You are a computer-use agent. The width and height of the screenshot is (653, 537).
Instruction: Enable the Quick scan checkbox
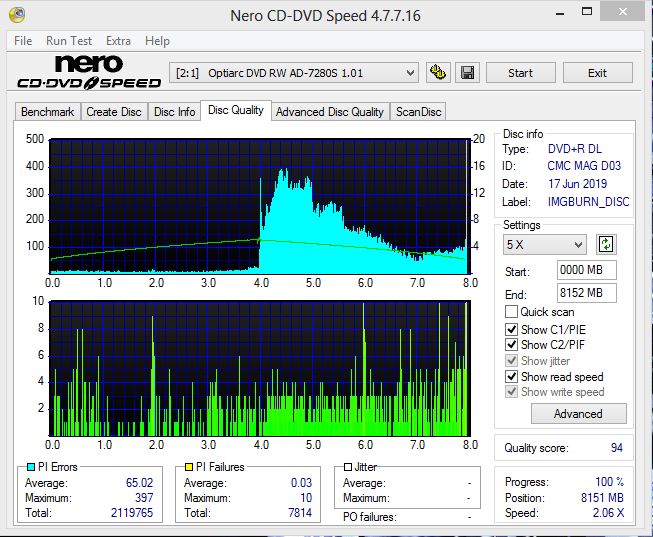(x=511, y=312)
